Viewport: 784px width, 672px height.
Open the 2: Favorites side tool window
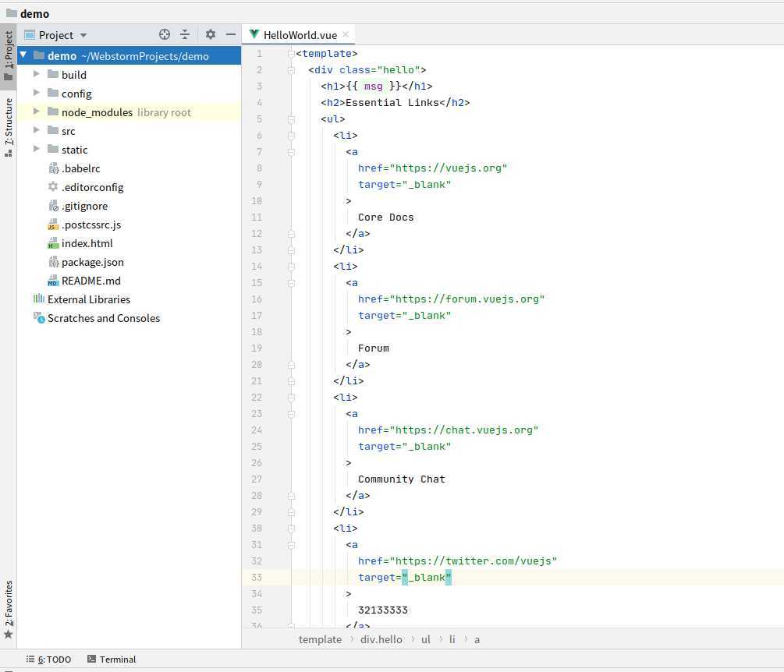(8, 610)
